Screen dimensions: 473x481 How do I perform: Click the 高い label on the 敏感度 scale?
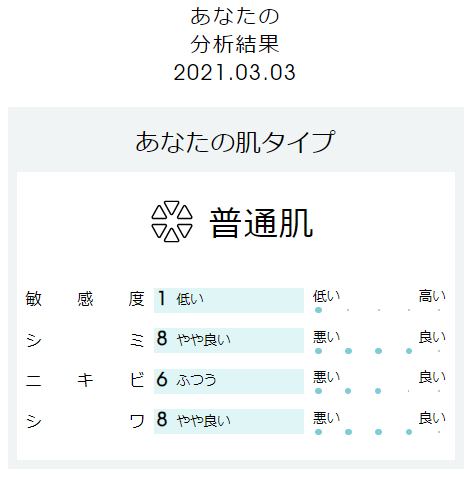(x=432, y=296)
